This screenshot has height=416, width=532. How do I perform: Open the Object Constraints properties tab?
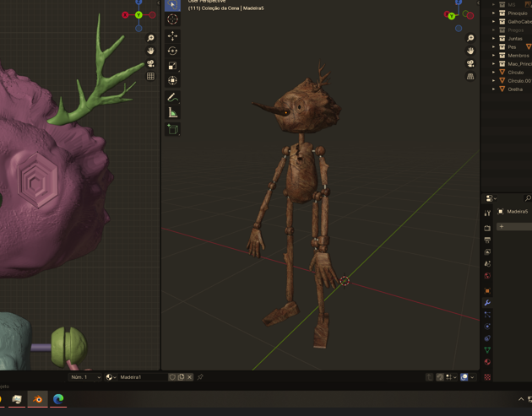pyautogui.click(x=487, y=338)
